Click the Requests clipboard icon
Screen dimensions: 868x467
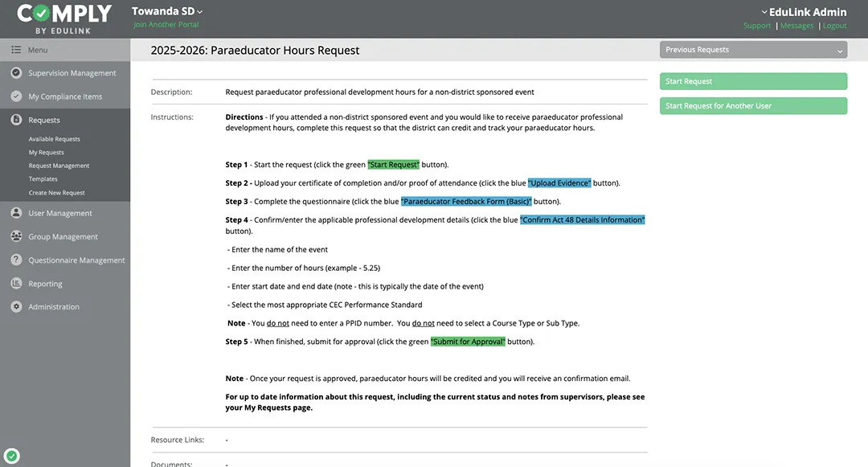(16, 120)
